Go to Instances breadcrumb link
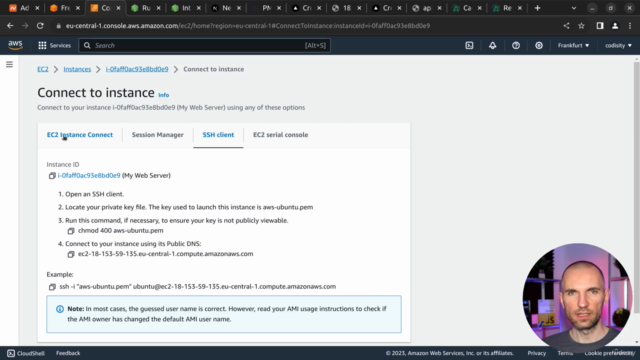This screenshot has width=640, height=360. click(x=77, y=69)
